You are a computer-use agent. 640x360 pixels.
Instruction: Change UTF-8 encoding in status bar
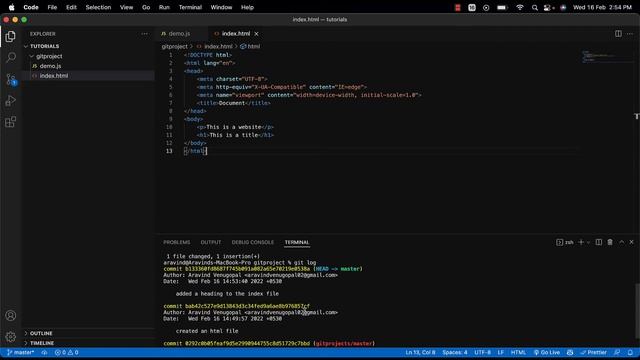(x=482, y=352)
